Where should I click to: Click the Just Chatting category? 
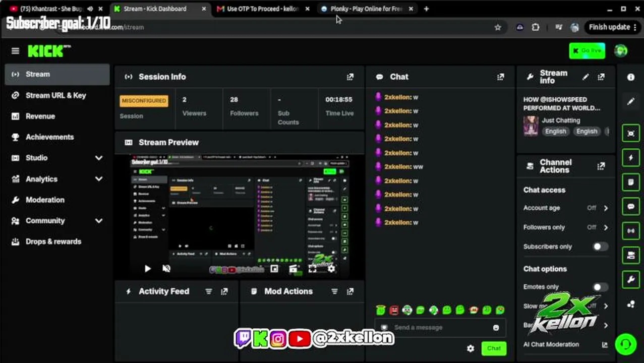click(x=561, y=120)
